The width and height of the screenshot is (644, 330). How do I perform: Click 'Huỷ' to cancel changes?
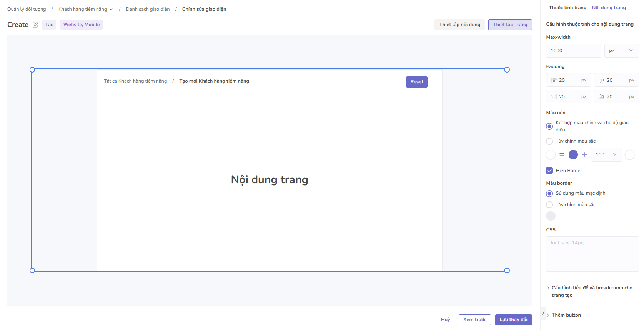pyautogui.click(x=446, y=320)
